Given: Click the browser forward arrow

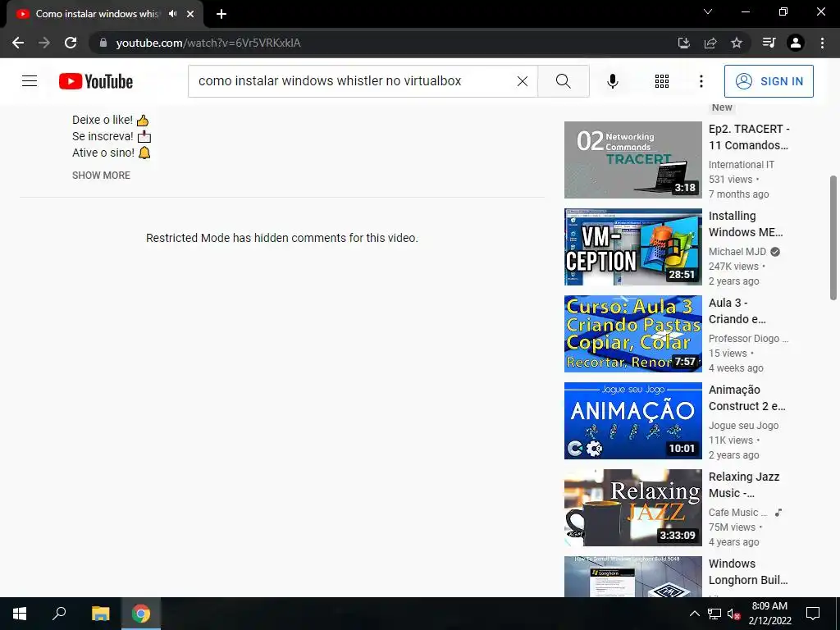Looking at the screenshot, I should [44, 43].
